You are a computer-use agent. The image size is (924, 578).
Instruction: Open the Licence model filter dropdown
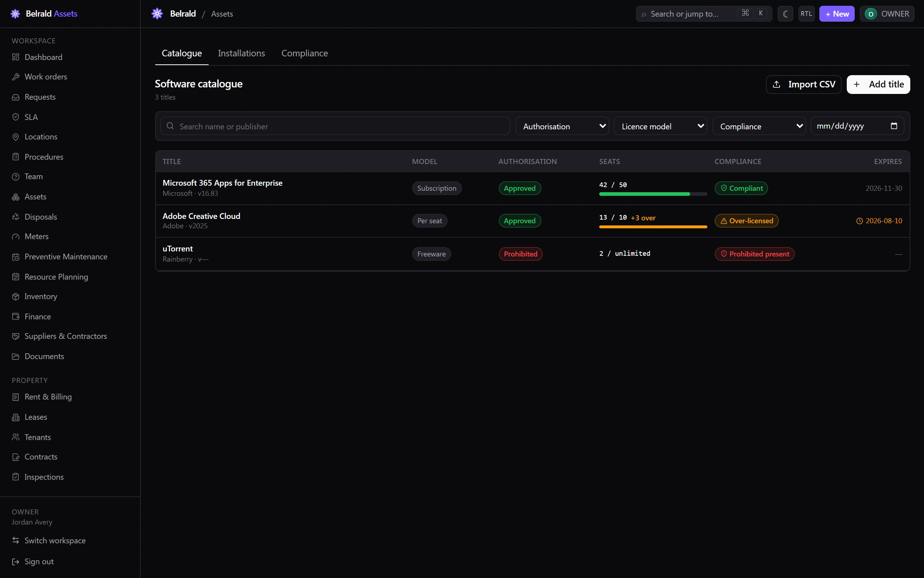coord(660,126)
